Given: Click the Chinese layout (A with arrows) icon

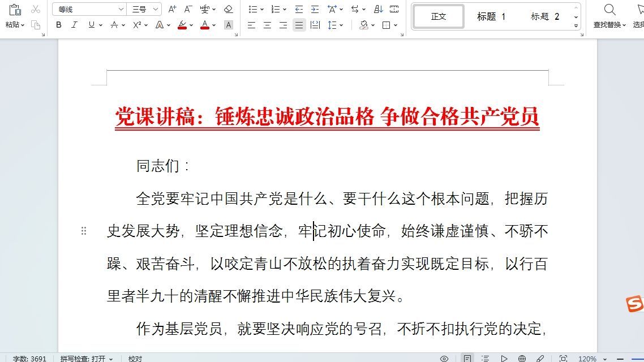Looking at the screenshot, I should click(332, 9).
